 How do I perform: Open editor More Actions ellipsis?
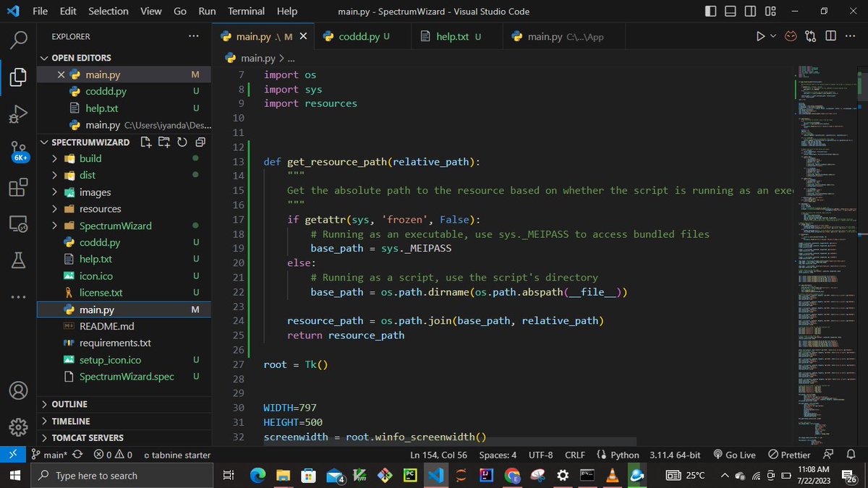point(849,36)
